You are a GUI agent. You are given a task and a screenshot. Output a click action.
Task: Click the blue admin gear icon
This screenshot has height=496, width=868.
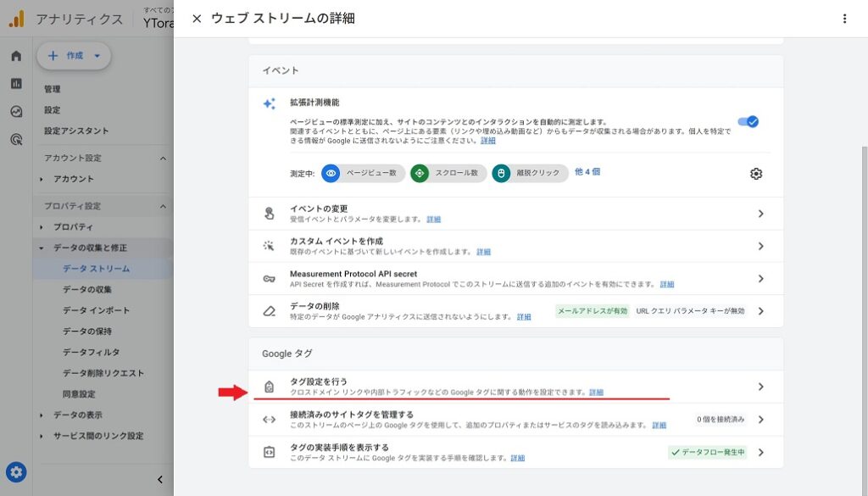coord(16,472)
